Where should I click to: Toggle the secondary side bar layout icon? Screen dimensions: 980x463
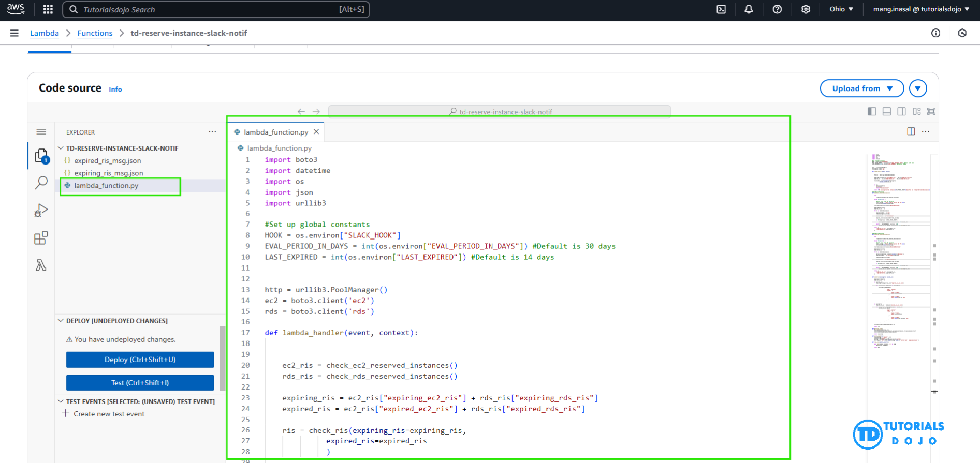click(902, 111)
